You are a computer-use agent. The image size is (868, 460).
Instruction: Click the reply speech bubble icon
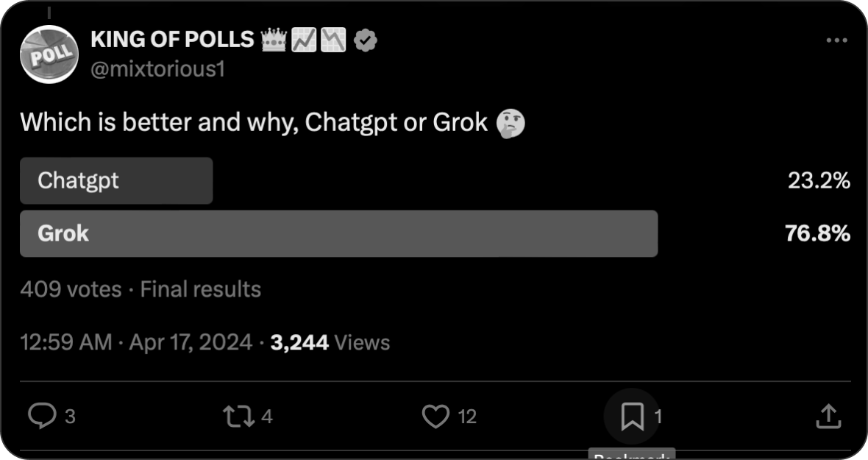(42, 417)
